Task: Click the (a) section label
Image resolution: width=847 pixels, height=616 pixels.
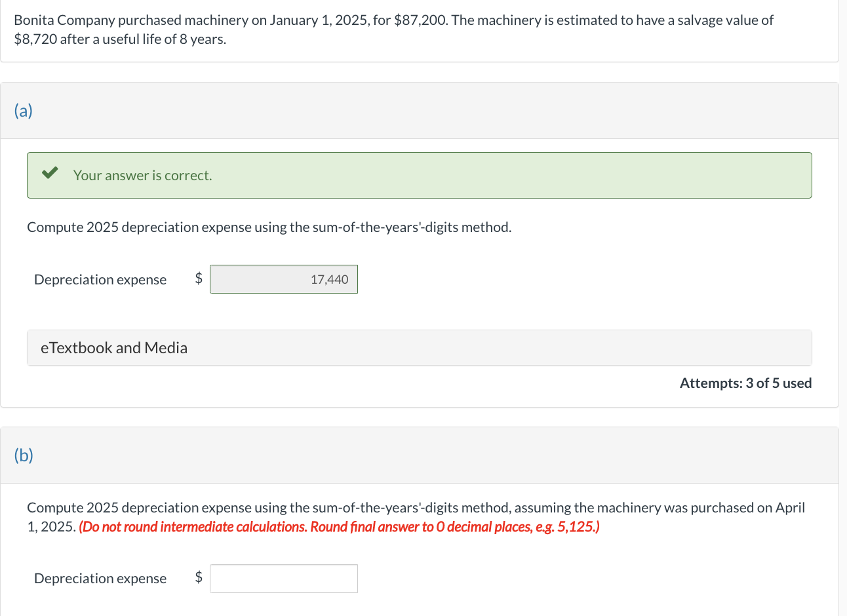Action: click(x=24, y=111)
